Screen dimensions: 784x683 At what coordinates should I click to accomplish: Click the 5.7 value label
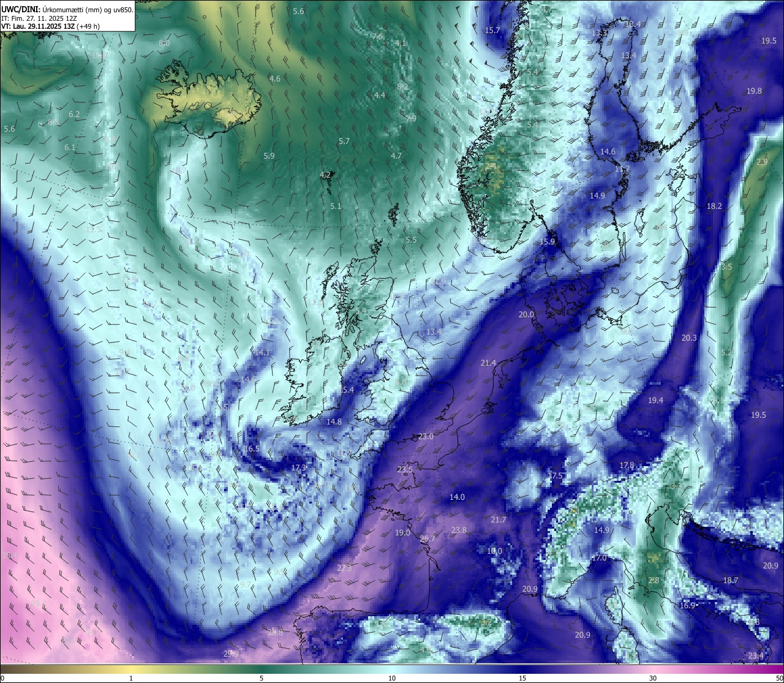click(344, 142)
